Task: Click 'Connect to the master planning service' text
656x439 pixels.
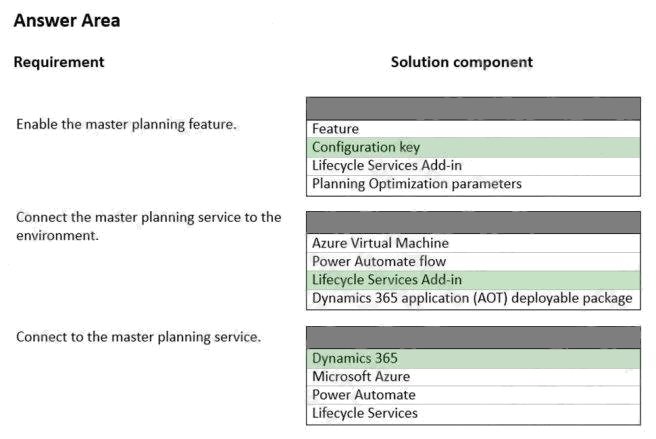Action: pos(139,337)
